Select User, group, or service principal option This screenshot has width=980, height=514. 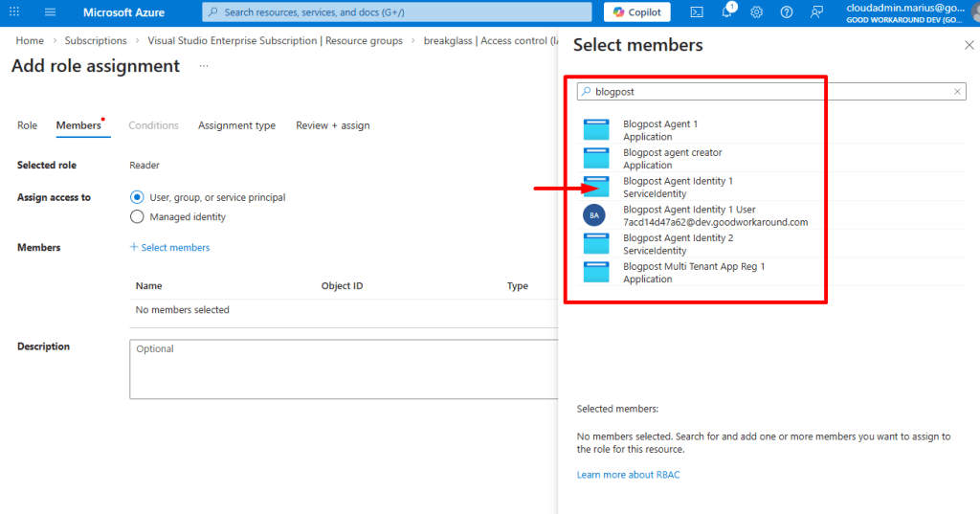[137, 197]
